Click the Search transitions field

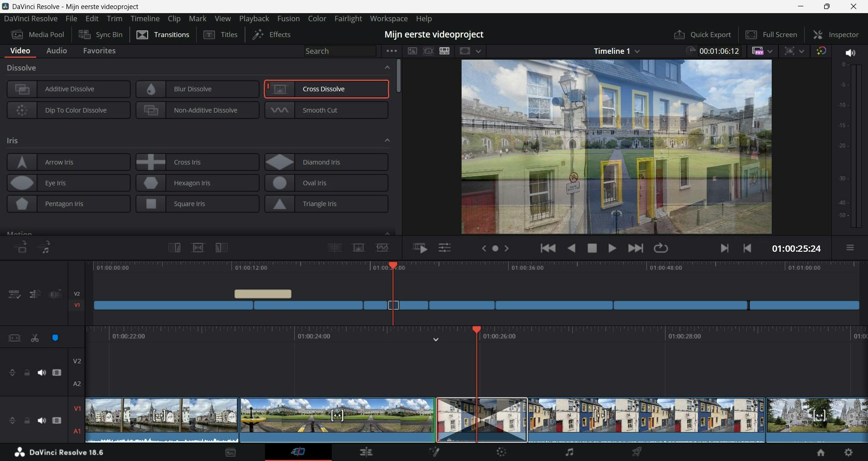(x=340, y=51)
